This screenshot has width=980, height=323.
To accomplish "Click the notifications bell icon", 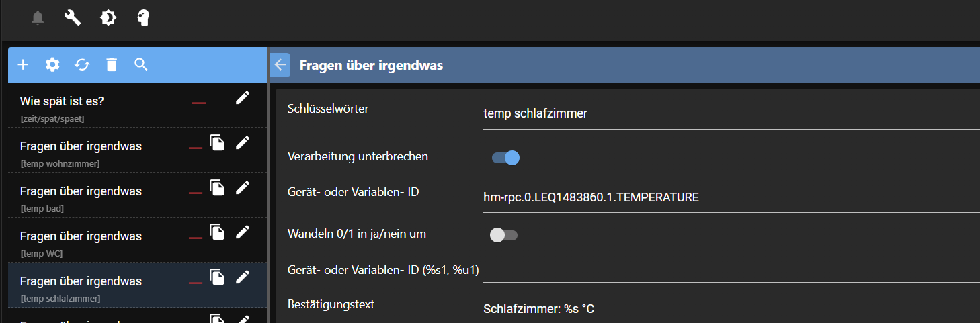I will (x=38, y=18).
